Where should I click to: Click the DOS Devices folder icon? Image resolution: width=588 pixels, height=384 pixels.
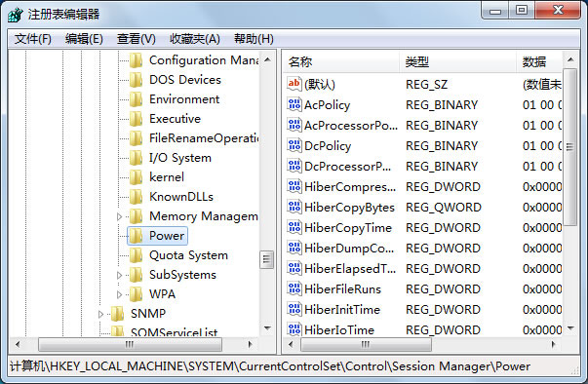pos(136,80)
